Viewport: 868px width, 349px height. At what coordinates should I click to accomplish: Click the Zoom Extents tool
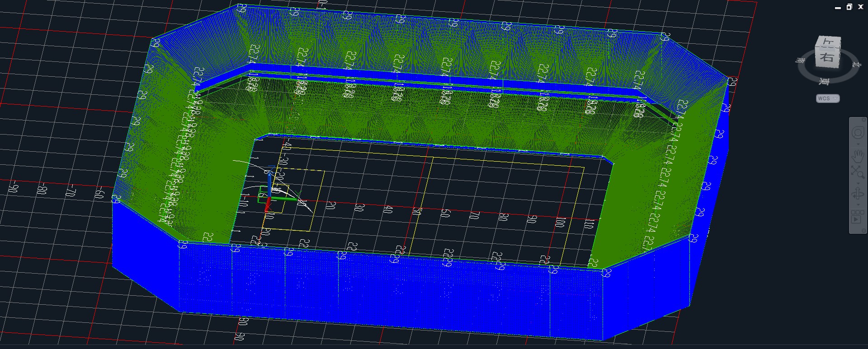[858, 171]
